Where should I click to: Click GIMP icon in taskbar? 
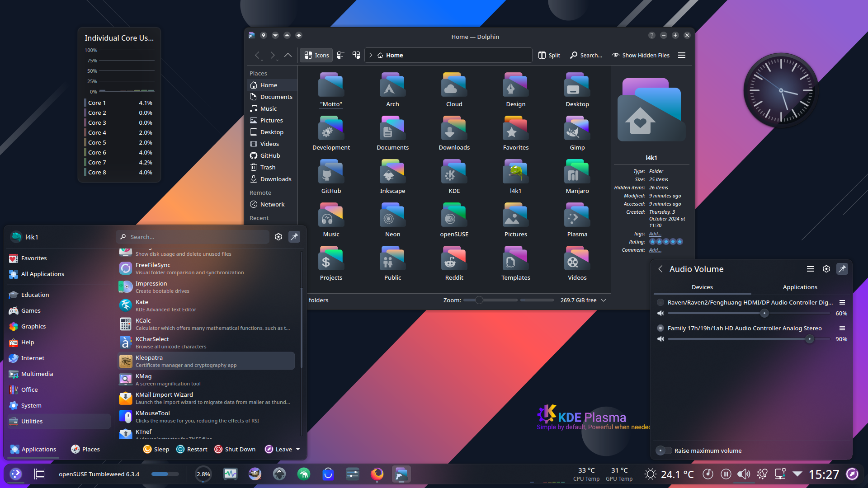(255, 474)
